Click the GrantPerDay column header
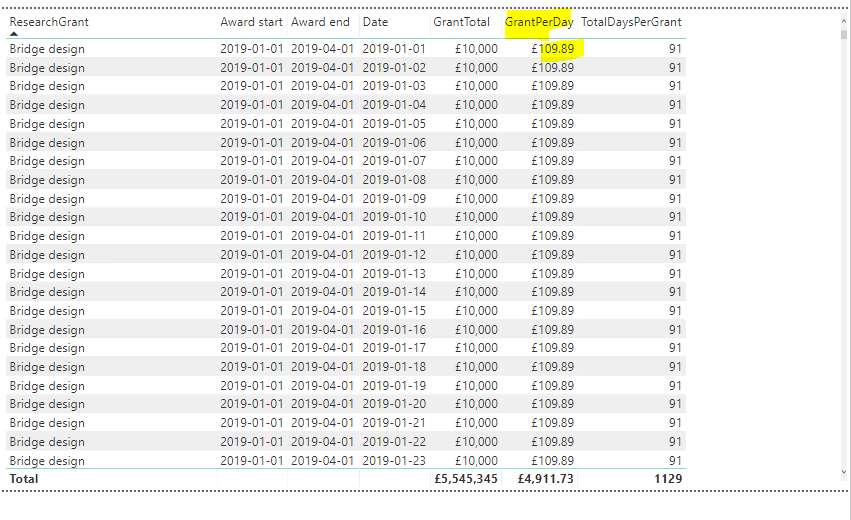The height and width of the screenshot is (520, 851). coord(539,22)
